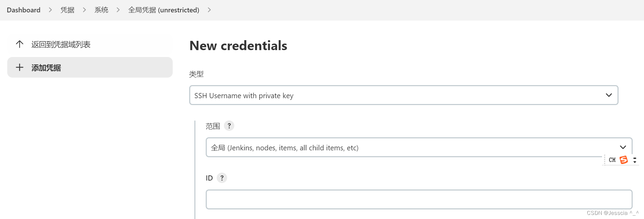Click the up arrow icon beside 返回到凭据域列表

click(x=20, y=44)
